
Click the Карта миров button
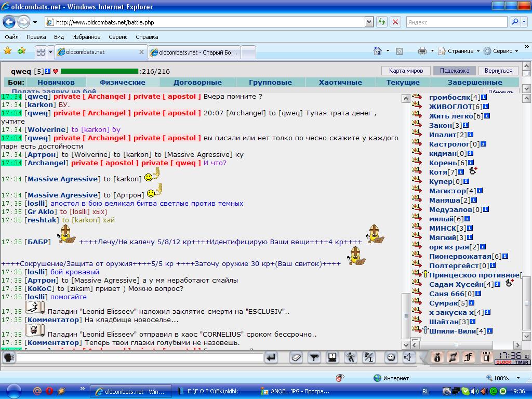point(406,71)
